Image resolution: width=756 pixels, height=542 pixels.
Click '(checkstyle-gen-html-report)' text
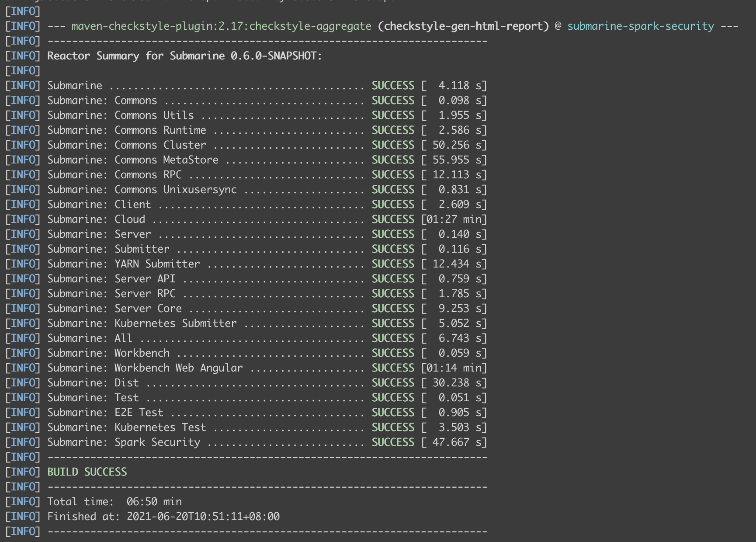coord(463,26)
